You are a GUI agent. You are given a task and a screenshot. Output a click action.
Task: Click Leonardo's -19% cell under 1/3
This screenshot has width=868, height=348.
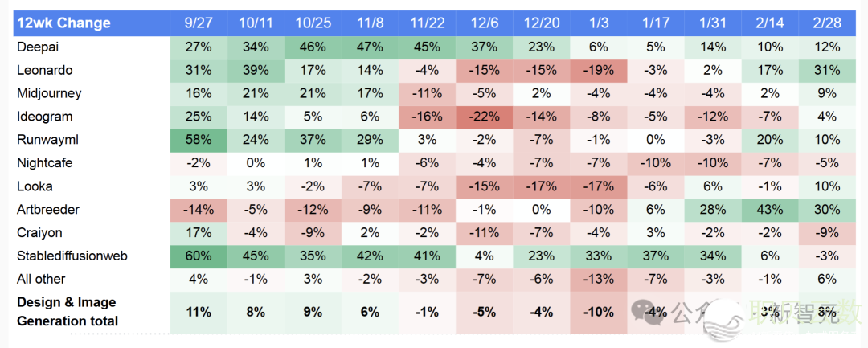click(x=599, y=70)
